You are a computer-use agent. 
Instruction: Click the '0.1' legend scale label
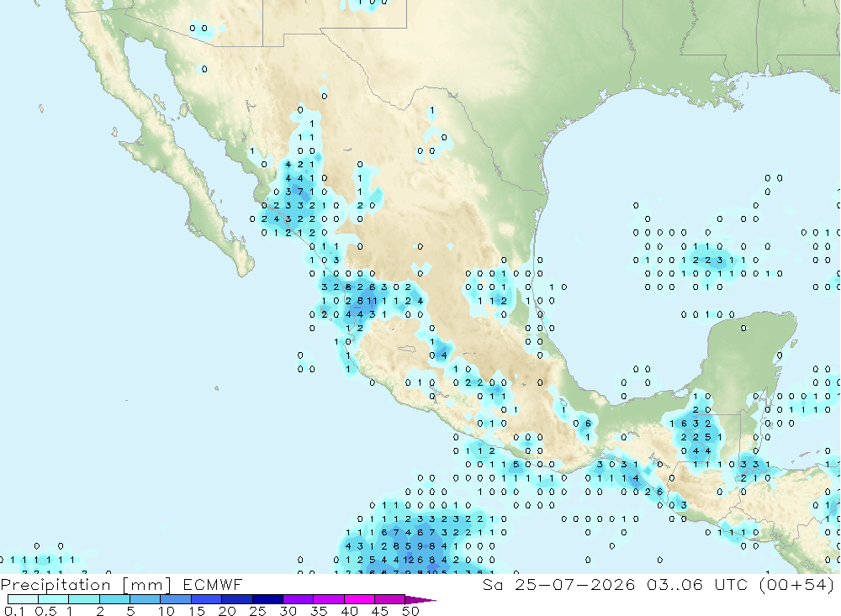tap(14, 611)
